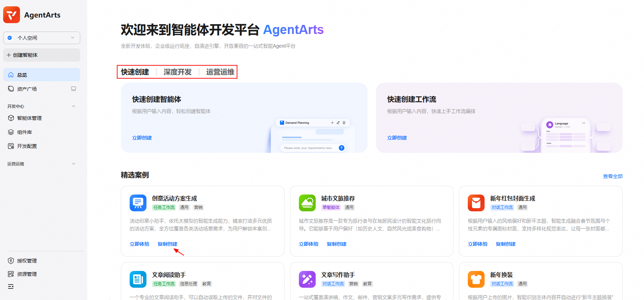This screenshot has height=300, width=644.
Task: Click the 通用 tag on 新年换装
Action: pyautogui.click(x=522, y=284)
